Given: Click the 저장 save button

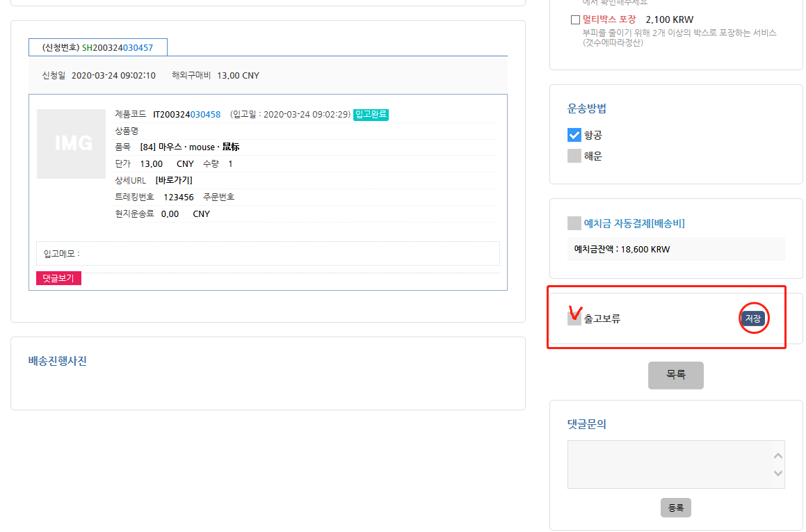Looking at the screenshot, I should pos(753,319).
